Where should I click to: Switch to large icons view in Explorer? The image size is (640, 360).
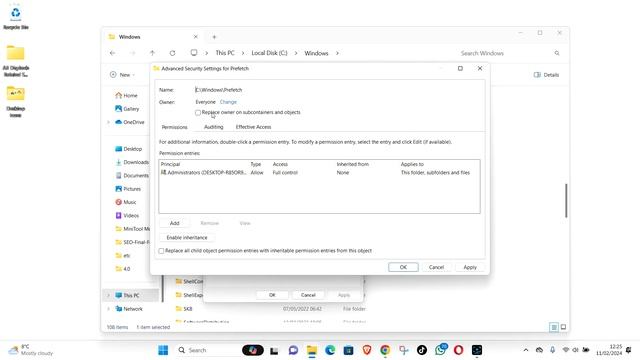(x=563, y=327)
